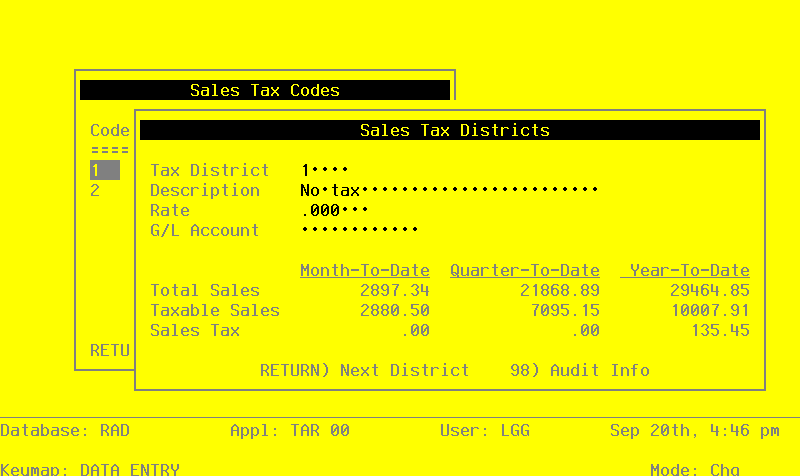The width and height of the screenshot is (800, 476).
Task: Click Taxable Sales month value 2880.50
Action: pos(395,310)
